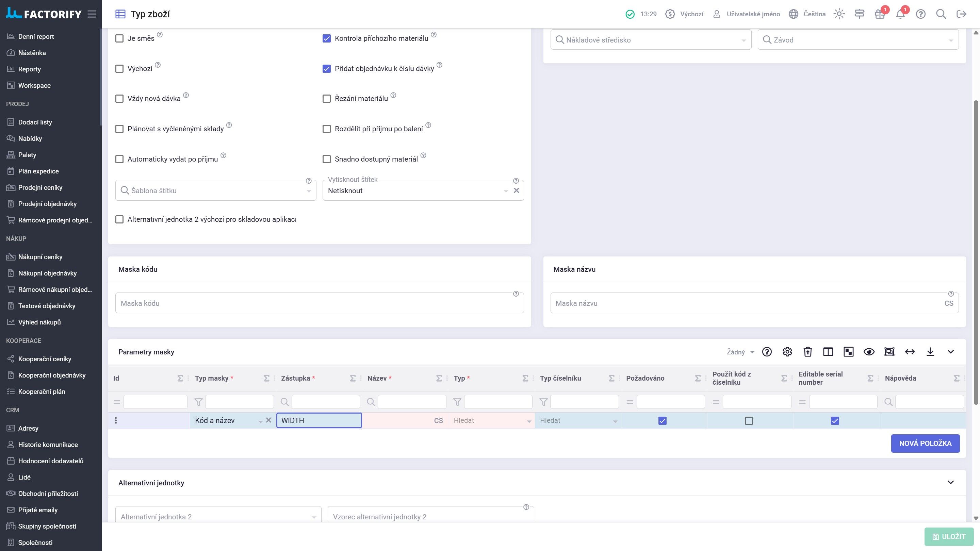Open the Závod dropdown
This screenshot has height=551, width=980.
point(858,40)
